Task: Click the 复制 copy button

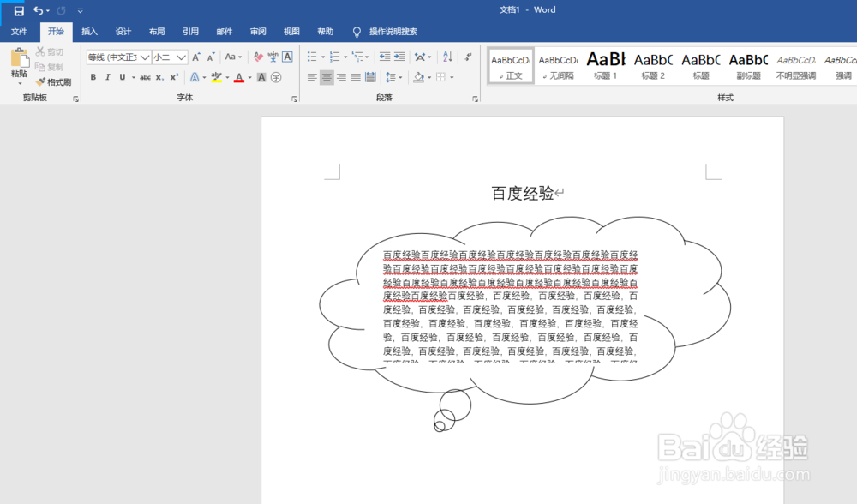Action: [50, 67]
